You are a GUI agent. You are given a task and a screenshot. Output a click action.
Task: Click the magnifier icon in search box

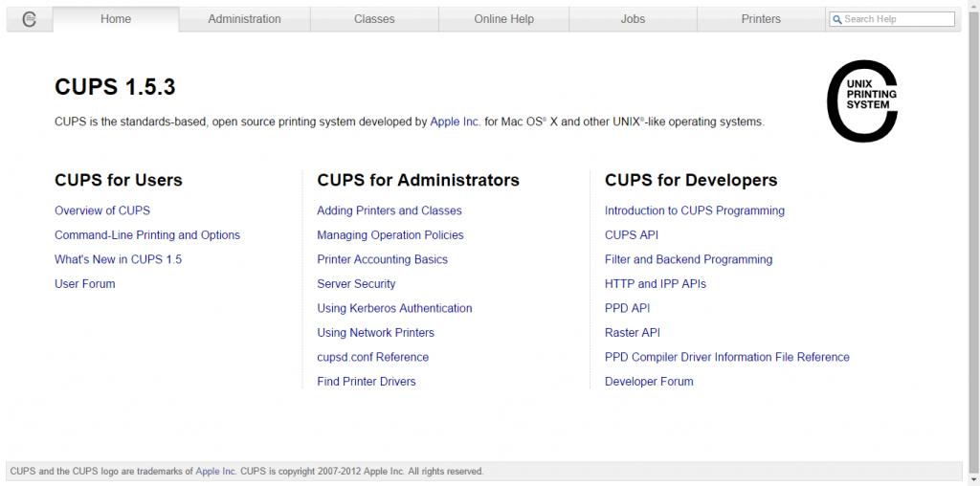[x=836, y=19]
